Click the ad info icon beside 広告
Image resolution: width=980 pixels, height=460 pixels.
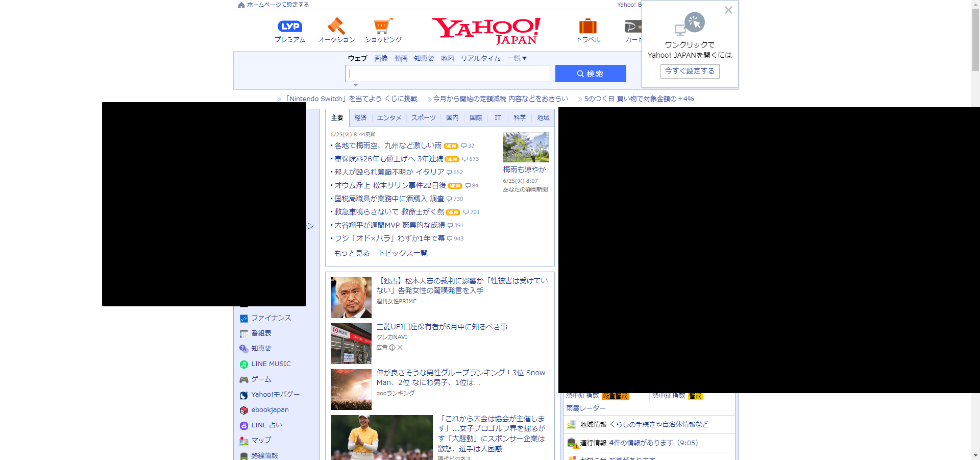point(393,348)
